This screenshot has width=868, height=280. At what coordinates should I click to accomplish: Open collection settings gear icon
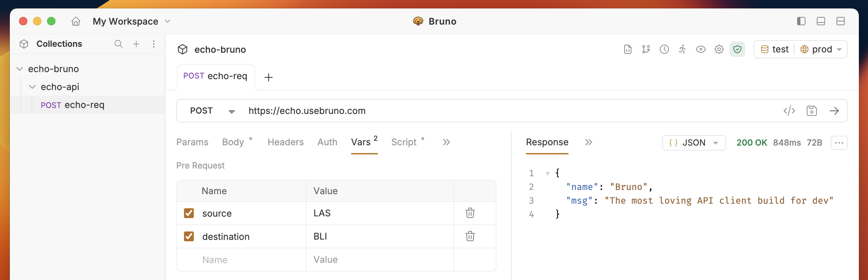pos(719,50)
